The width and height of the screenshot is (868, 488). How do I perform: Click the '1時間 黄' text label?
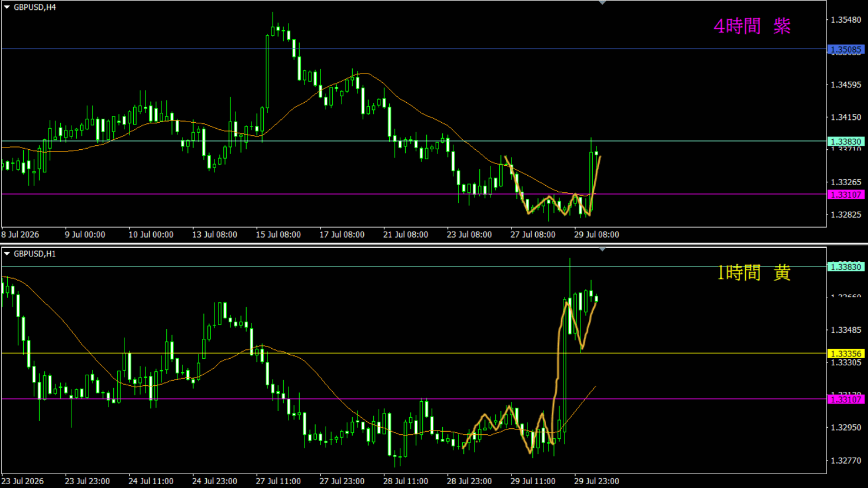coord(754,272)
